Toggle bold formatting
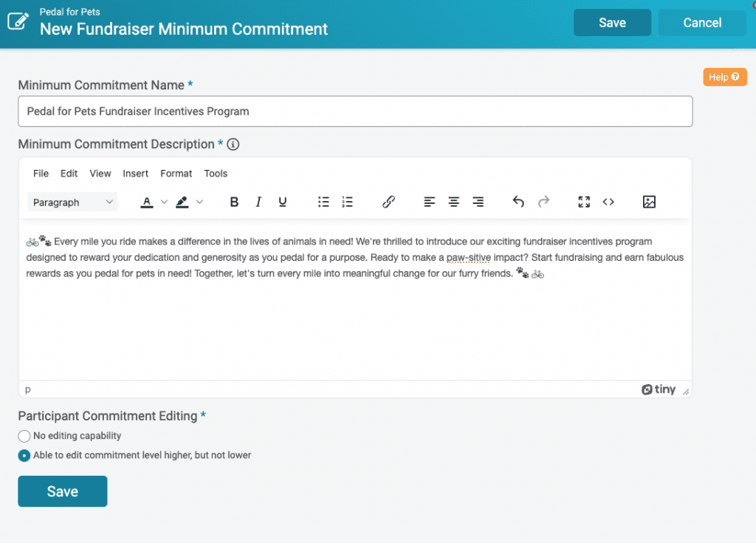Screen dimensions: 756x543 234,202
